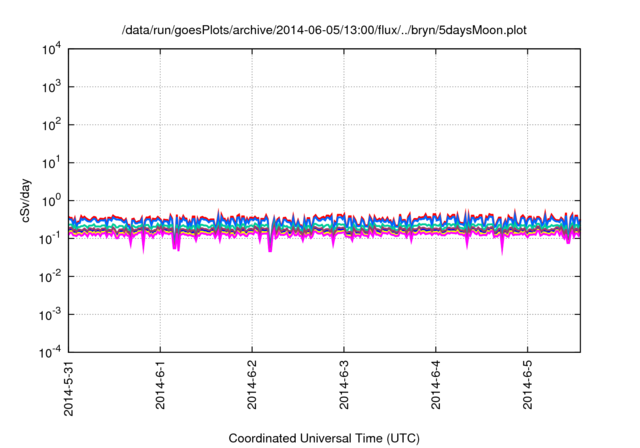Click the 10^-1 y-axis tick label
This screenshot has width=640, height=448.
click(x=50, y=239)
